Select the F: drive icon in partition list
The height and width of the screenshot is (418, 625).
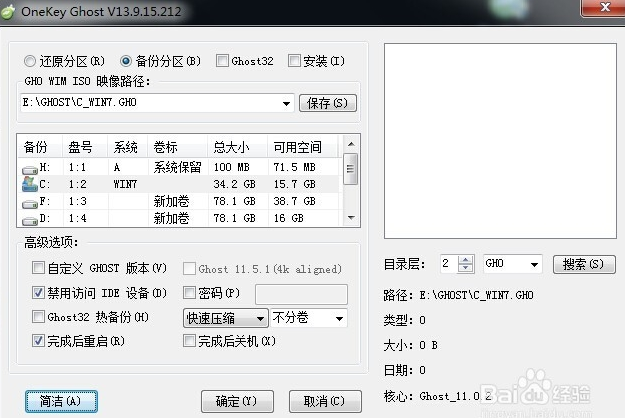(x=30, y=204)
